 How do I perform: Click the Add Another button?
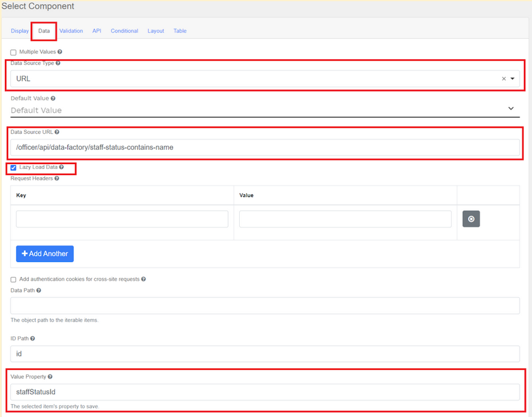point(45,254)
